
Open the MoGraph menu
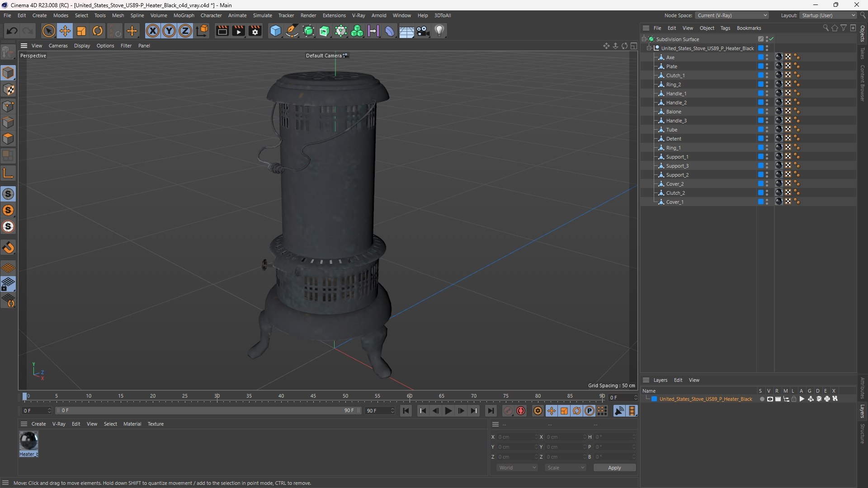tap(184, 15)
